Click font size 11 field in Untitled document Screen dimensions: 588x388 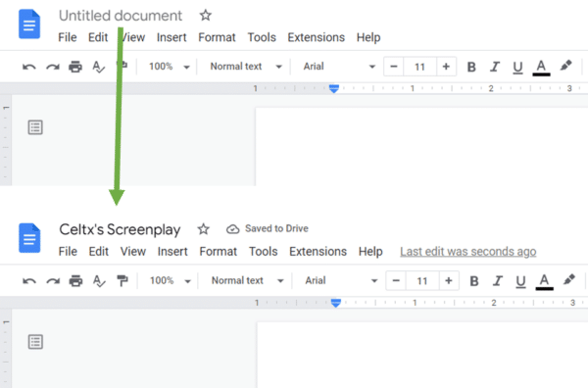(x=419, y=67)
